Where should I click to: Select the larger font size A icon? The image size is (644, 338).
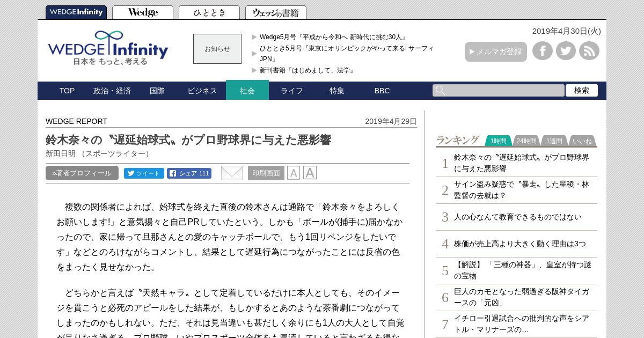coord(310,173)
